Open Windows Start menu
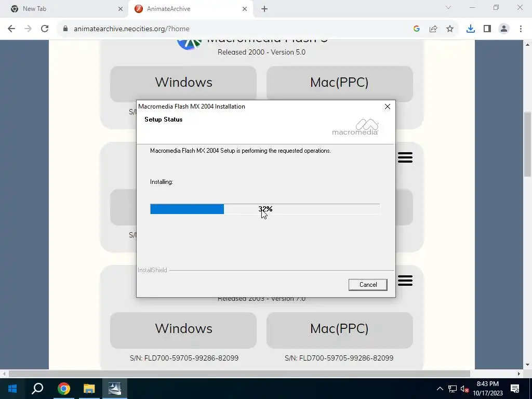 (12, 389)
